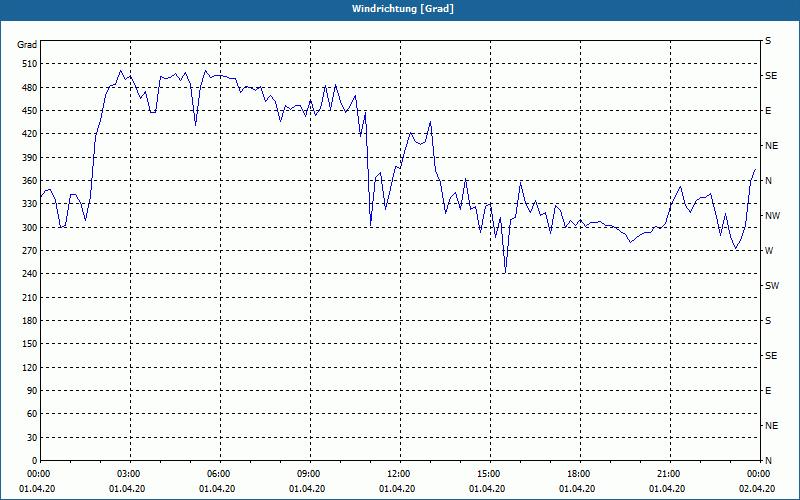The height and width of the screenshot is (500, 800).
Task: Select the 'SE' compass label near the 480 line
Action: point(771,76)
